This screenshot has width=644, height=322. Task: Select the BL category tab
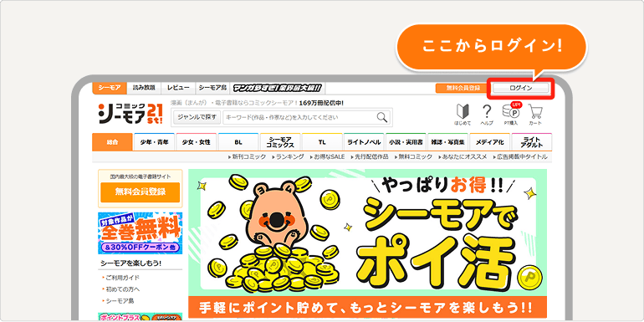click(x=238, y=142)
